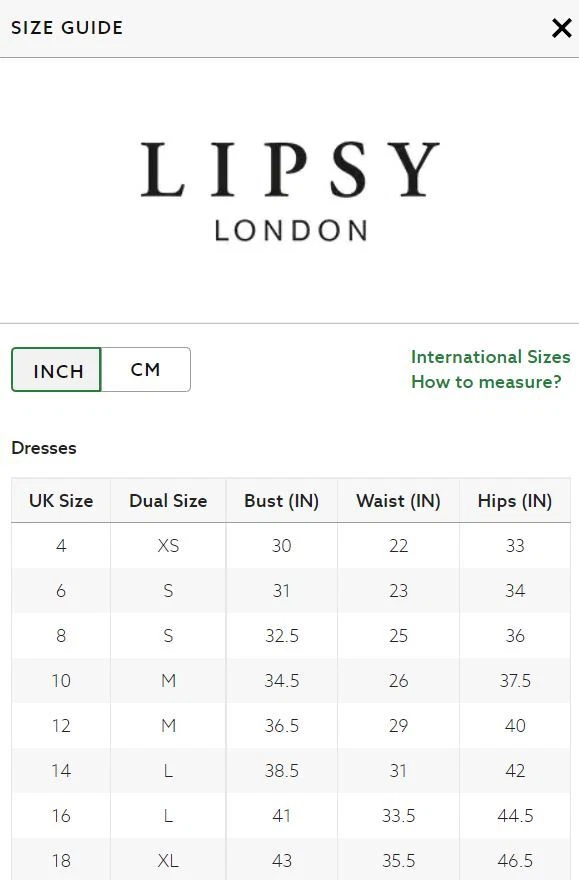Close the size guide with X icon
Image resolution: width=579 pixels, height=880 pixels.
[562, 28]
